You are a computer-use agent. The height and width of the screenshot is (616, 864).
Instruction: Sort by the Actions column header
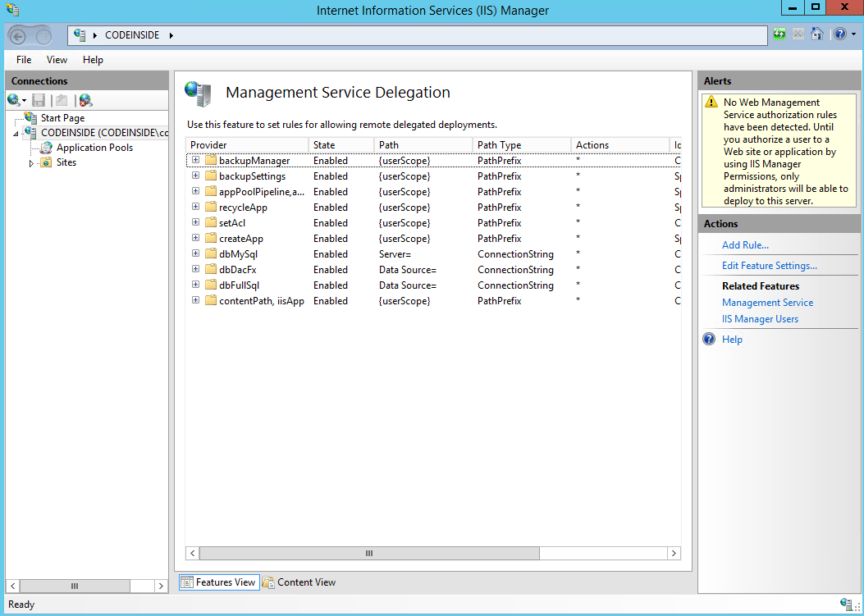click(620, 145)
